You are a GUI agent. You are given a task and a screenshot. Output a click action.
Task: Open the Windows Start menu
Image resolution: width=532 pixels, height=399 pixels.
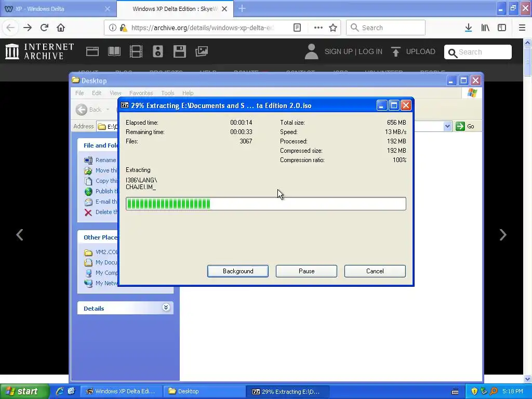(x=24, y=391)
